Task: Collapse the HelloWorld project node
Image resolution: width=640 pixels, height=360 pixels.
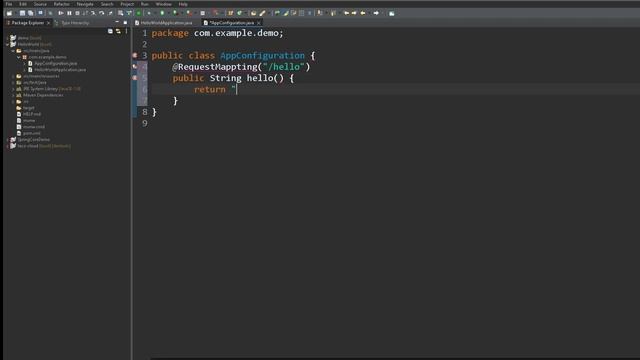Action: pyautogui.click(x=7, y=44)
